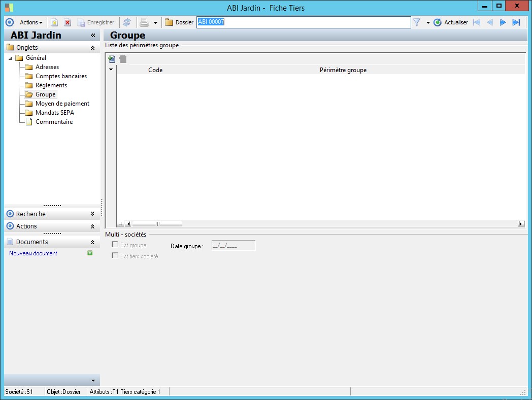Click the horizontal scrollbar thumb

click(x=157, y=224)
